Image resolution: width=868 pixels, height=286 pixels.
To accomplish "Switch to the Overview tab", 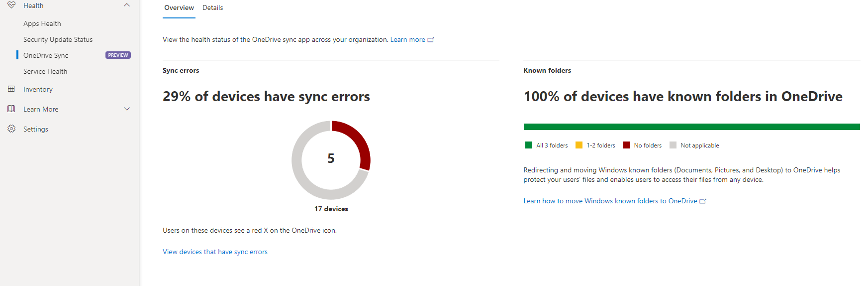I will pyautogui.click(x=179, y=8).
